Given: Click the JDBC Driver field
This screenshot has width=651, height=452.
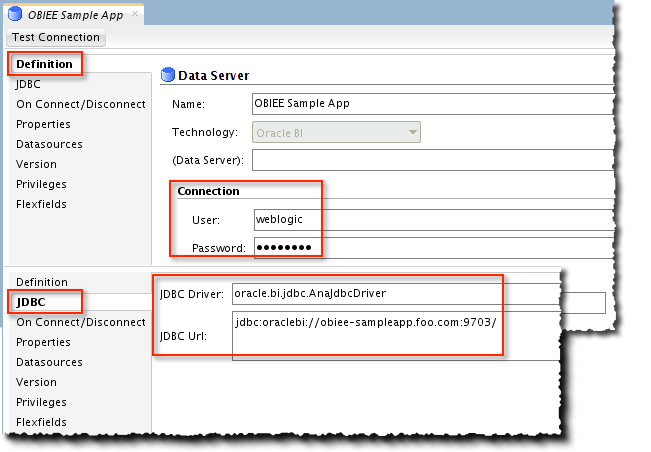Looking at the screenshot, I should (396, 294).
